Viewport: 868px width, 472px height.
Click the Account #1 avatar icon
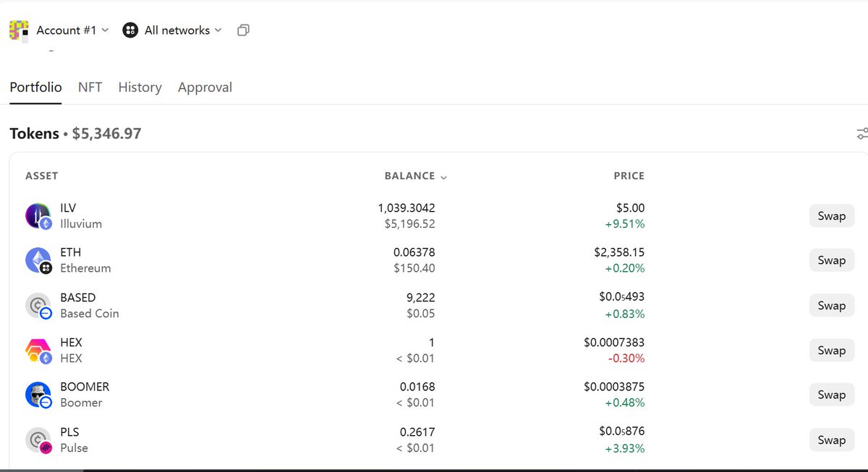pos(19,30)
